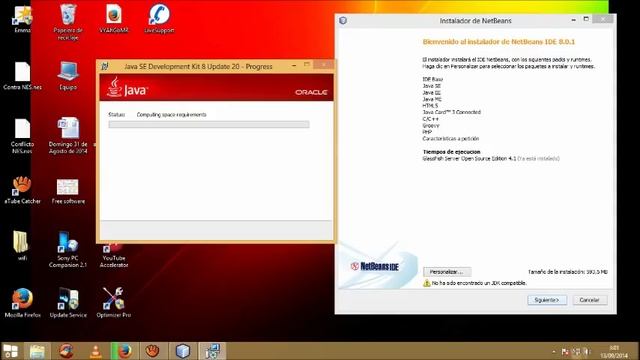Click the 'Bienvenido al instalador de NetBeans' heading

pos(499,42)
